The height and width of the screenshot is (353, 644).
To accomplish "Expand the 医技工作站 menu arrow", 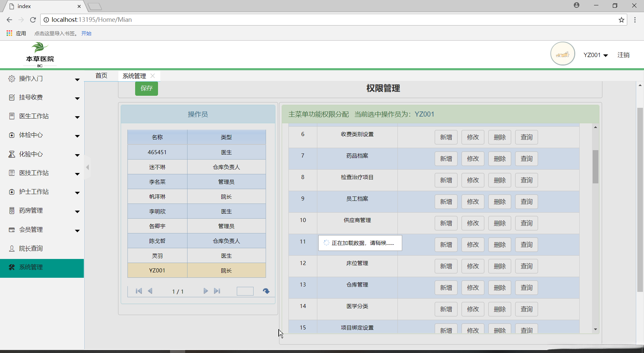I will pyautogui.click(x=77, y=174).
